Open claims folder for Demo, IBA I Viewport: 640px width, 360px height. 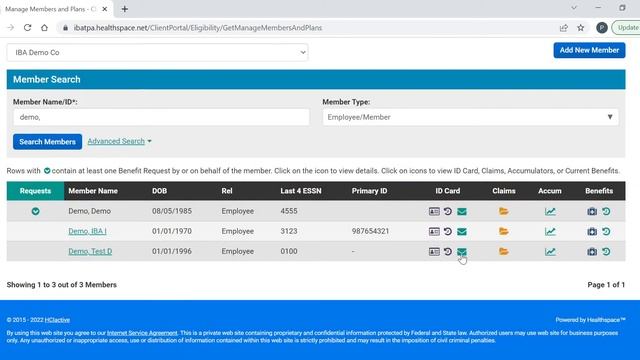coord(504,231)
